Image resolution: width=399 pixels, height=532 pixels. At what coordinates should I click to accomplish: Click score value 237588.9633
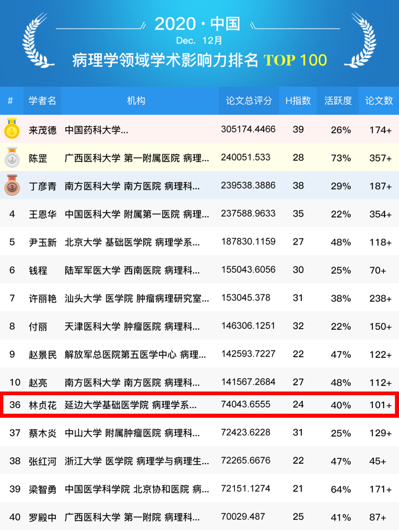pyautogui.click(x=248, y=214)
